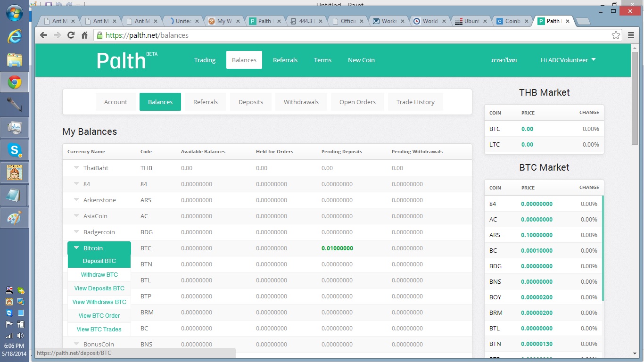Open the Chrome hamburger menu
The image size is (644, 362).
point(631,35)
